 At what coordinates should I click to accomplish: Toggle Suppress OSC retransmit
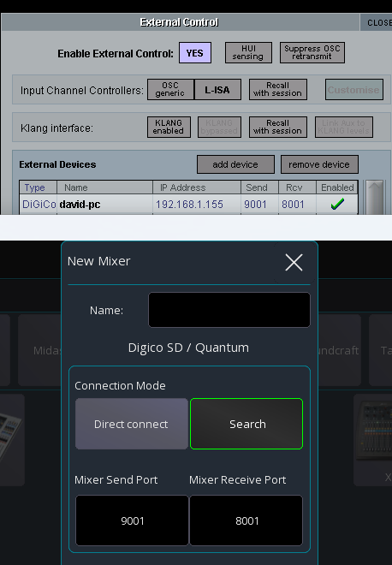coord(312,52)
